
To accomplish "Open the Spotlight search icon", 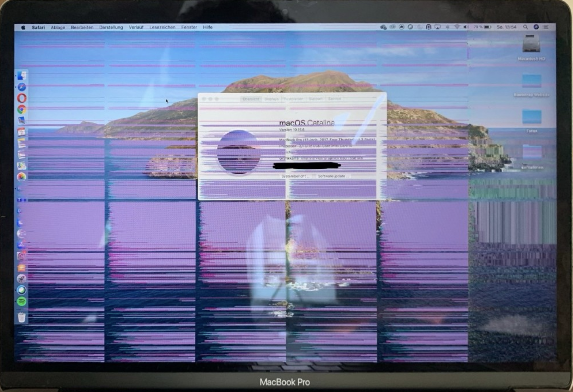I will pyautogui.click(x=526, y=27).
